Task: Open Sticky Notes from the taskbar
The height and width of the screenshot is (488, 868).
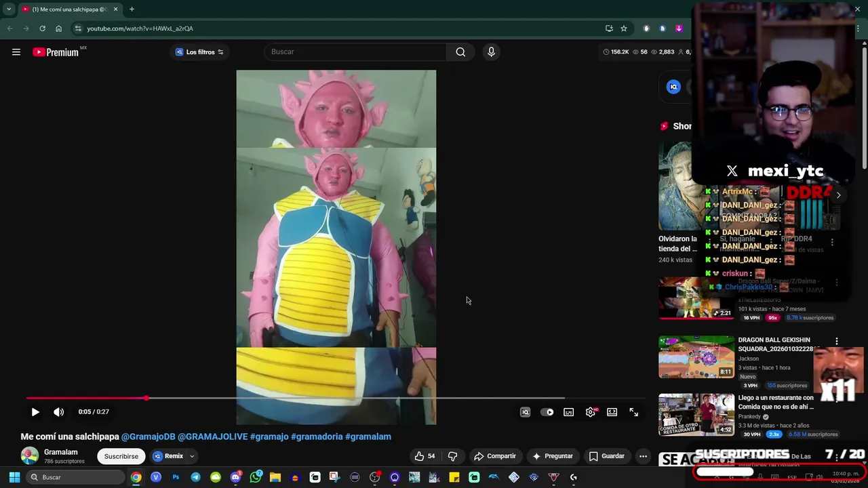Action: coord(454,477)
